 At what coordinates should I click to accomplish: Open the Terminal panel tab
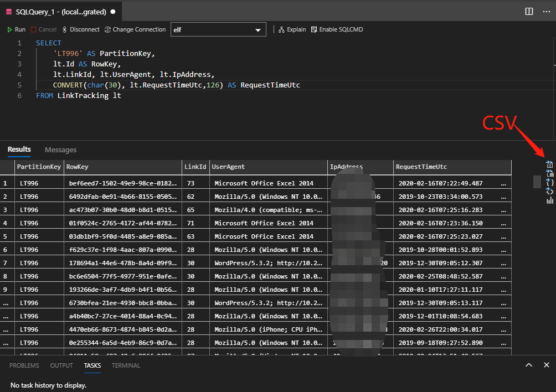tap(126, 365)
